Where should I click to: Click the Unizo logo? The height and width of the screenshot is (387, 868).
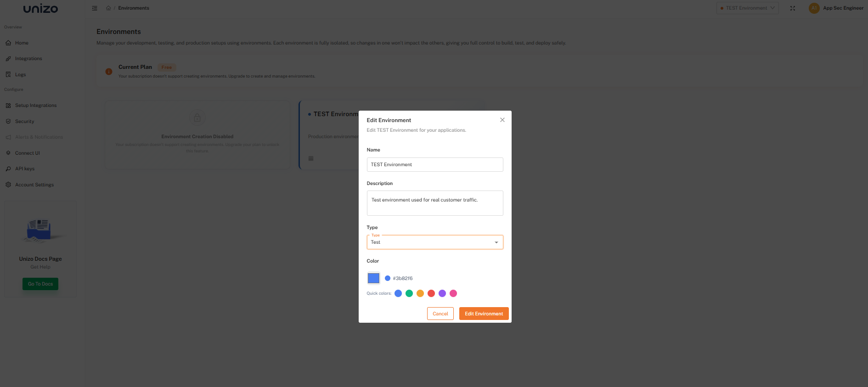pyautogui.click(x=40, y=9)
